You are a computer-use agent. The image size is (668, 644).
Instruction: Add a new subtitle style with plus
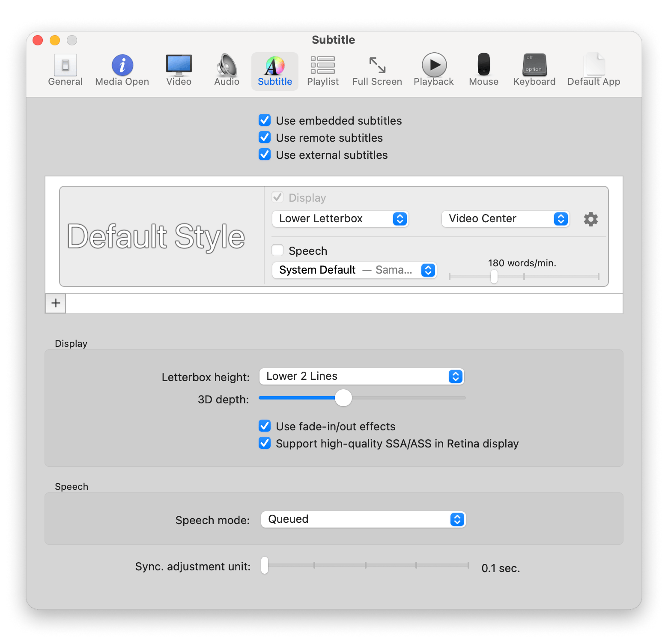click(x=56, y=303)
